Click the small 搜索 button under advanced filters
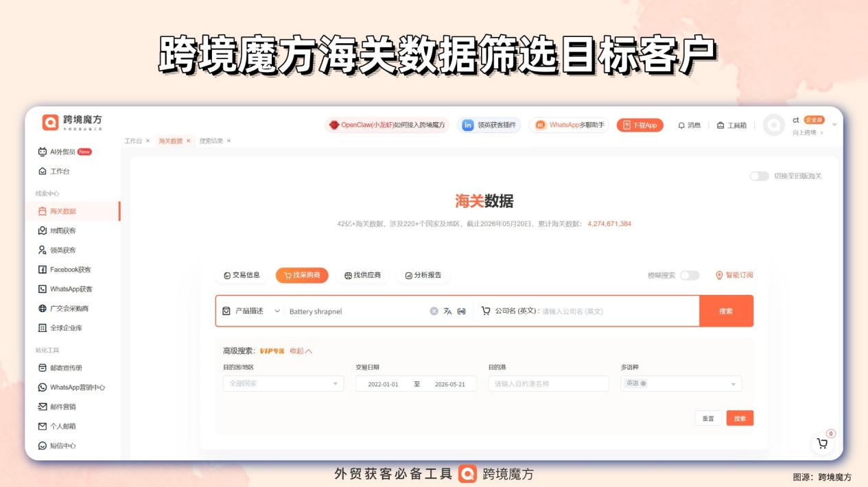Screen dimensions: 868x487 (x=740, y=418)
